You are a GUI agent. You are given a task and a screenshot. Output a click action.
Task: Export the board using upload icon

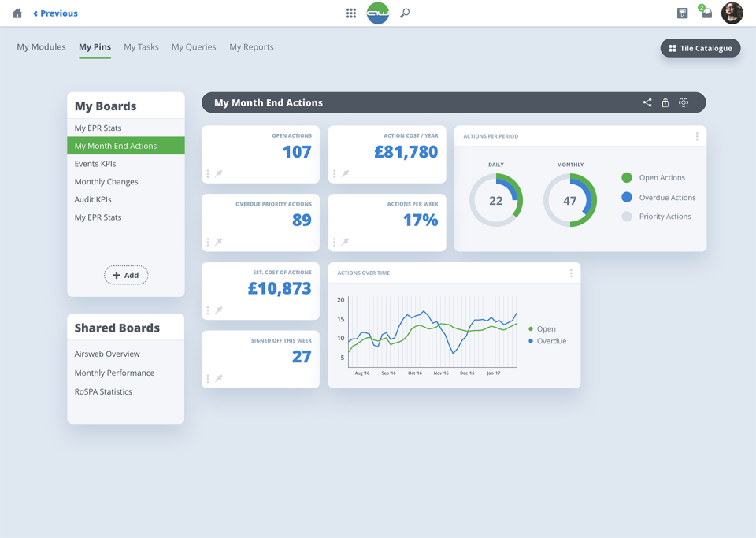point(665,102)
